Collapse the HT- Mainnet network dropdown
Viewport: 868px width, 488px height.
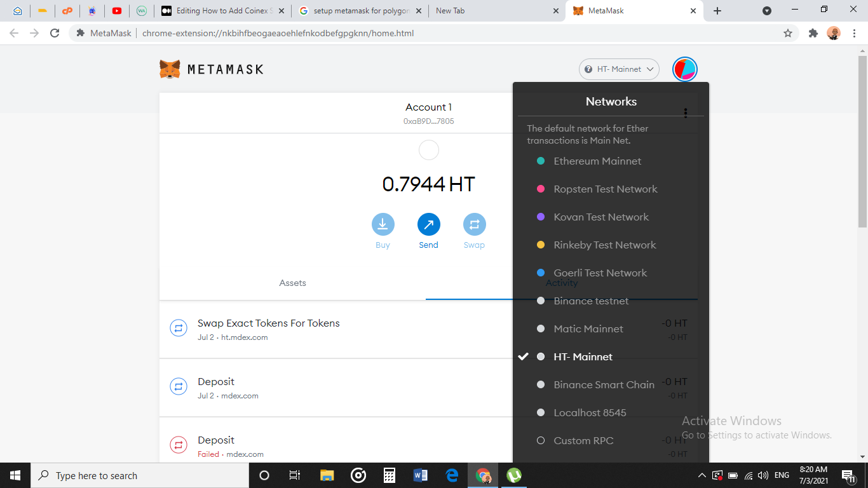pos(619,69)
